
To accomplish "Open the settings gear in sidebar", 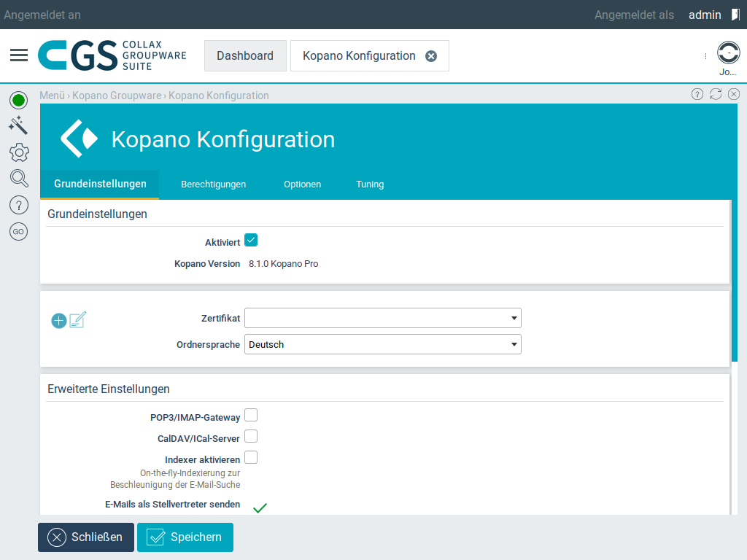I will (x=19, y=153).
